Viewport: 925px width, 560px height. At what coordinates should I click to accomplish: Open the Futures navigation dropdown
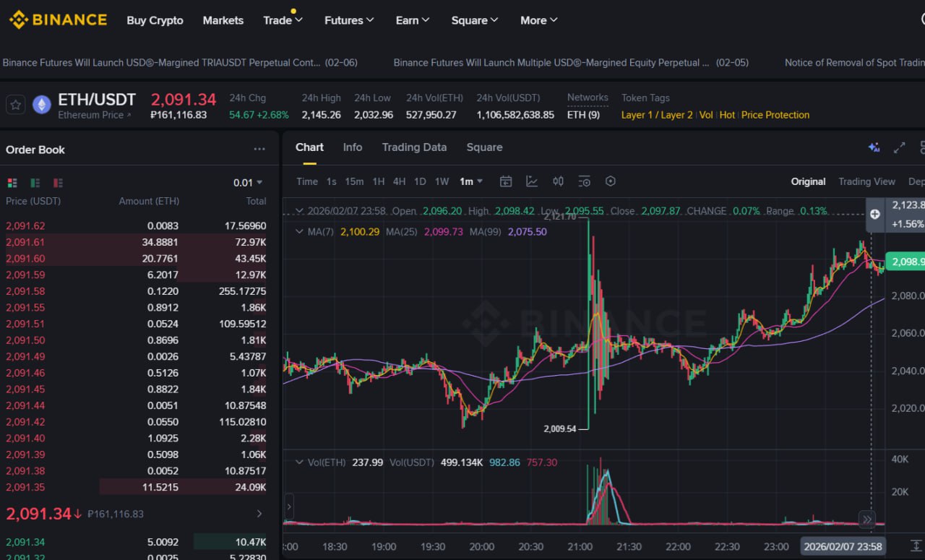[349, 20]
